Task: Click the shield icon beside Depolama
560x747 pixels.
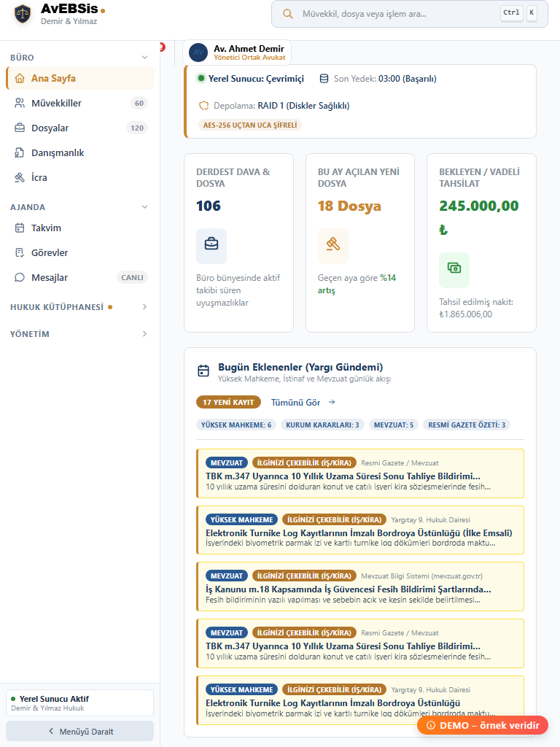Action: pos(204,106)
